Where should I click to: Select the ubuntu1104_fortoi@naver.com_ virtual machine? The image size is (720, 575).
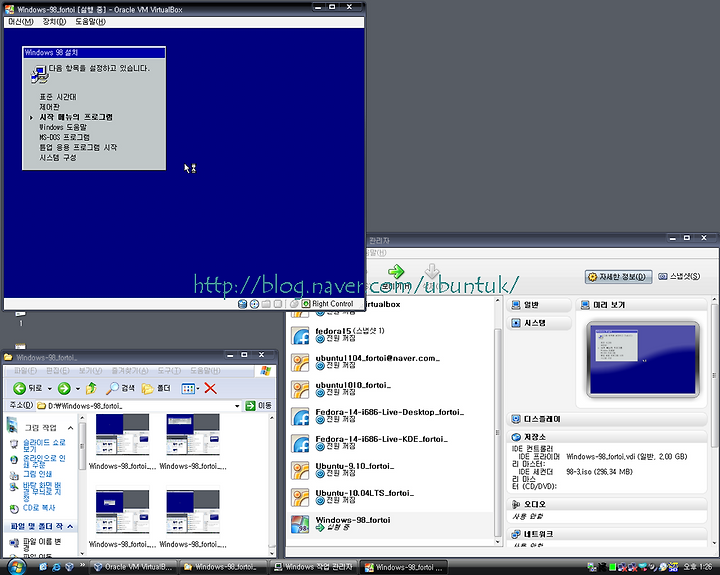point(390,362)
